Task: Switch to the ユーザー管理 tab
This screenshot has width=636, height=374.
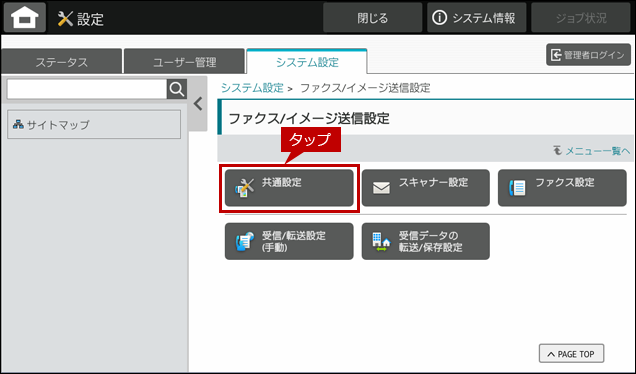Action: pyautogui.click(x=184, y=62)
